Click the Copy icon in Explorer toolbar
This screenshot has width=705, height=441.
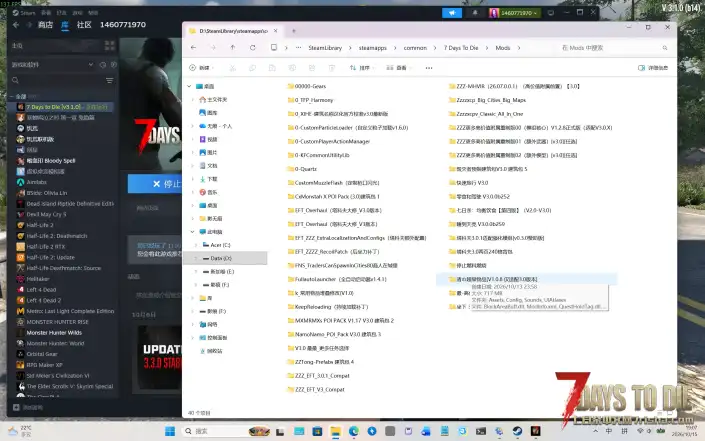[252, 68]
